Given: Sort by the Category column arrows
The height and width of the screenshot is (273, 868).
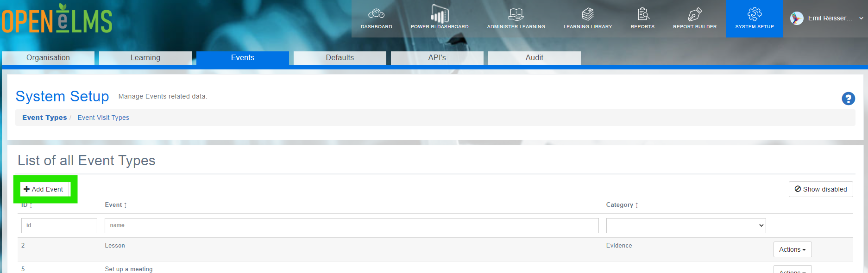Looking at the screenshot, I should click(x=637, y=205).
